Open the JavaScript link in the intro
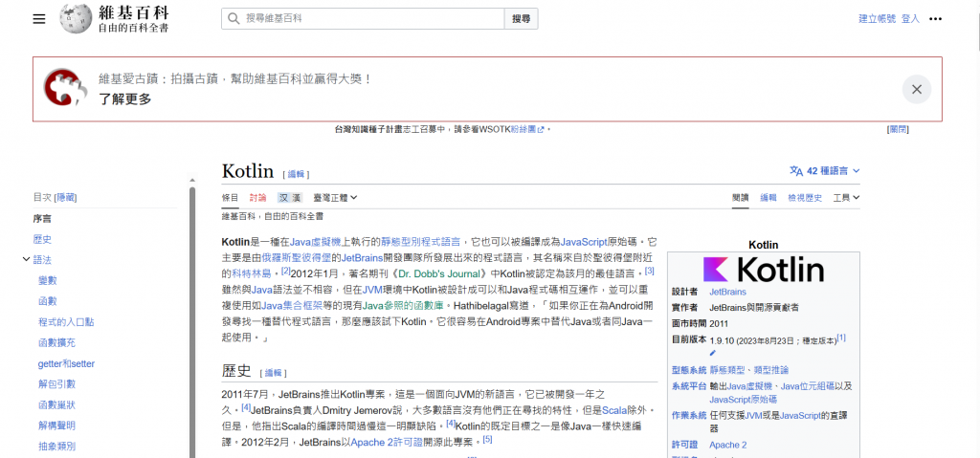The height and width of the screenshot is (458, 980). coord(584,241)
